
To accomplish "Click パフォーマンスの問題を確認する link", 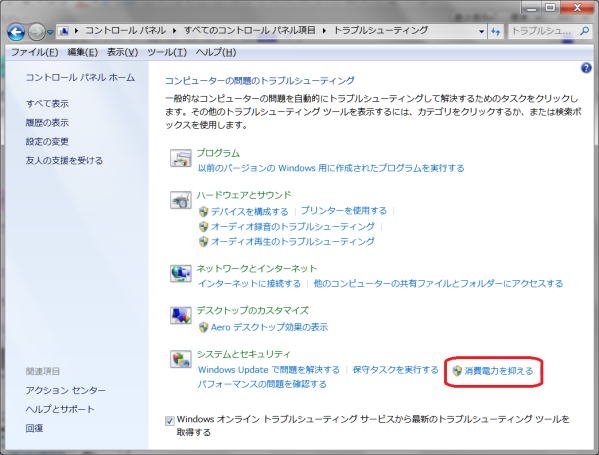I will [262, 384].
